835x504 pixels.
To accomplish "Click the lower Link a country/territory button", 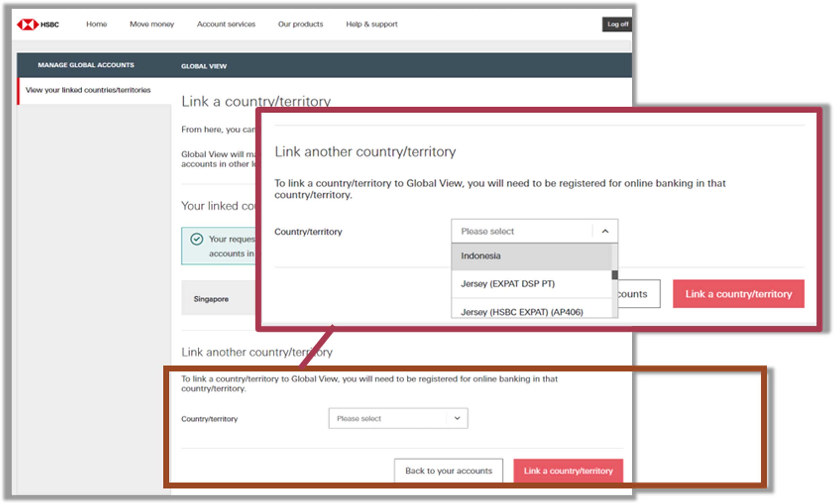I will [568, 471].
